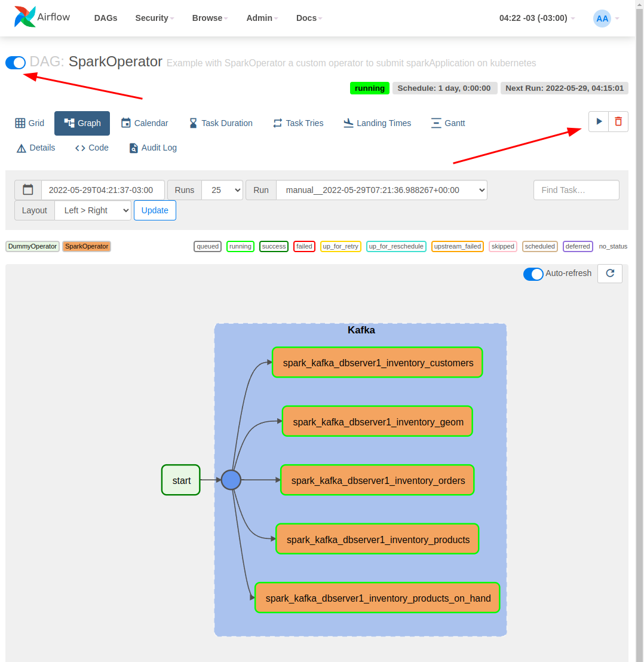Screen dimensions: 644x662
Task: Open the Calendar view tab
Action: 145,123
